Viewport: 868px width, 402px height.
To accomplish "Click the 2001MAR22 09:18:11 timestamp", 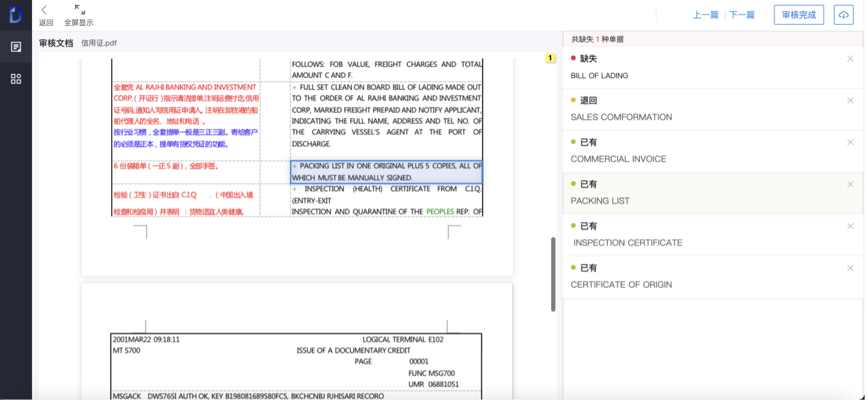I will click(146, 339).
